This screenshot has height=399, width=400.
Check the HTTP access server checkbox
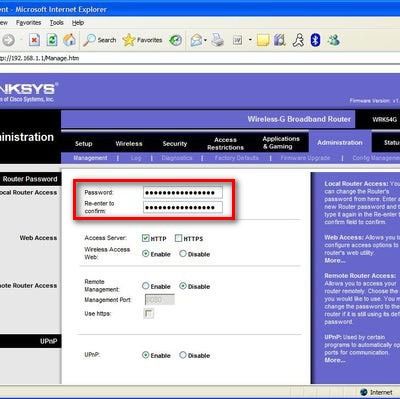(x=145, y=238)
